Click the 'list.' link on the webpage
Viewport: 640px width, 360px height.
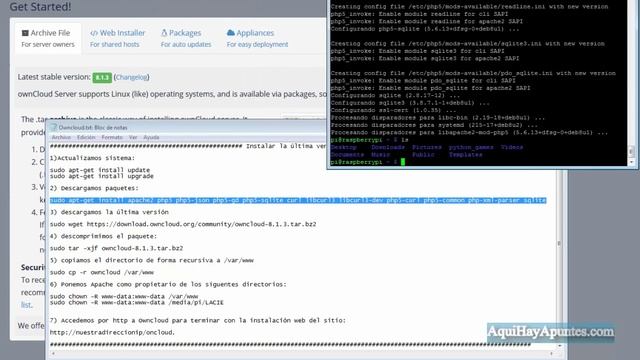click(x=27, y=305)
